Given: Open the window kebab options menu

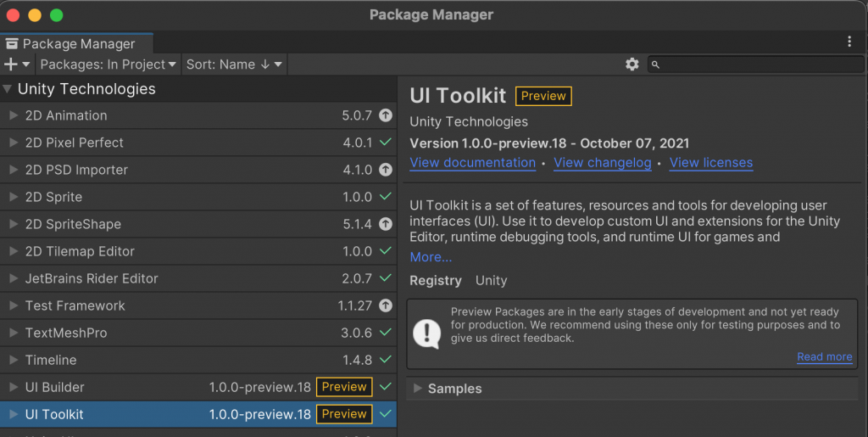Looking at the screenshot, I should tap(849, 42).
